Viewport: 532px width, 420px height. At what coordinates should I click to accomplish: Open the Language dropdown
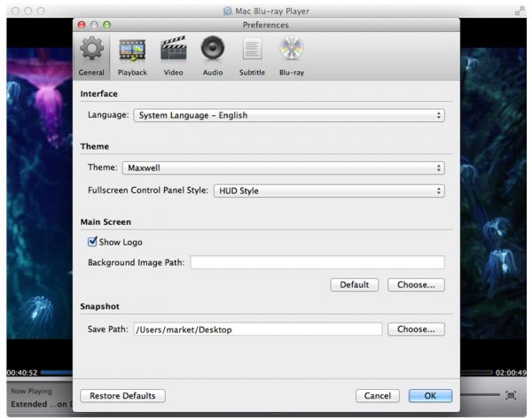(289, 115)
